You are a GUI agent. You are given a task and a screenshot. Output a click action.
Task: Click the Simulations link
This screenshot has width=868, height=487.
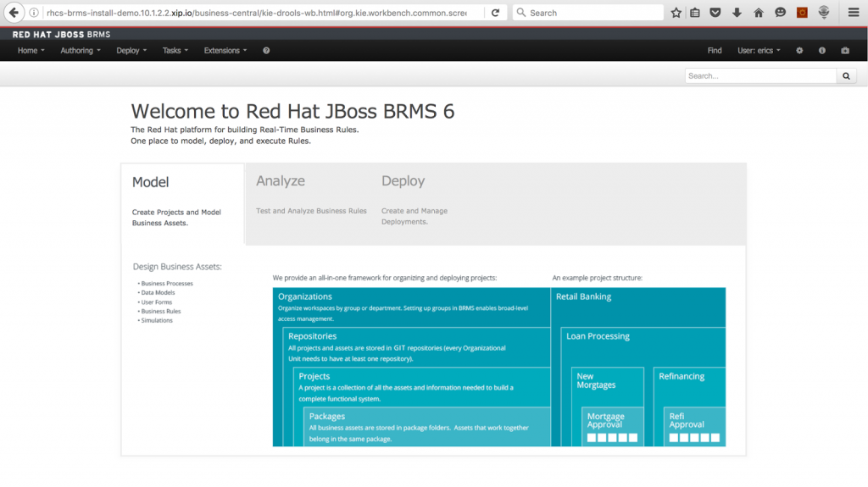click(x=157, y=320)
